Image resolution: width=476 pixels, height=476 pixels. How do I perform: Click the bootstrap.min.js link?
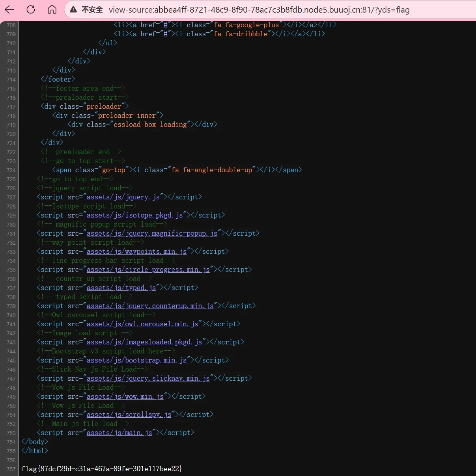click(x=136, y=360)
